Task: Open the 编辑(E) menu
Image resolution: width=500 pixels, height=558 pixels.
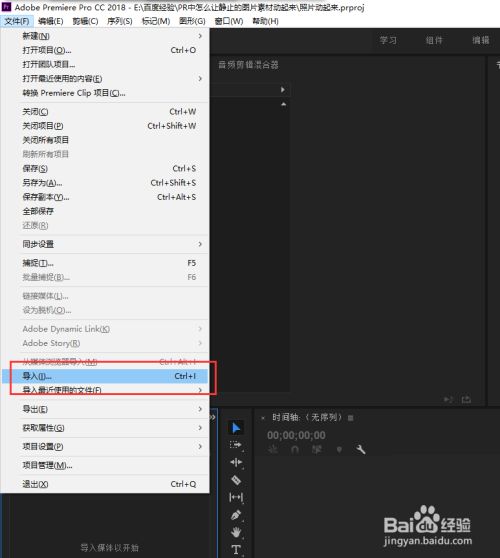Action: point(51,21)
